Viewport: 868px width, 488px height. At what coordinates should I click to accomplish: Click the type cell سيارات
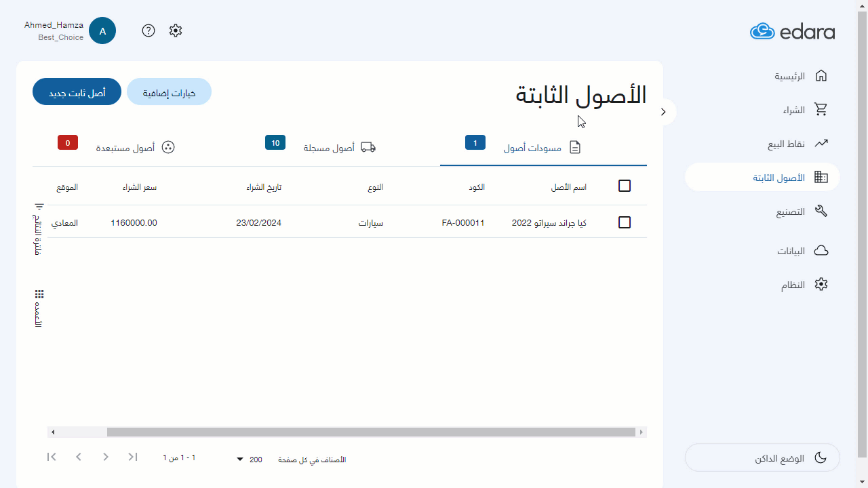pos(371,222)
